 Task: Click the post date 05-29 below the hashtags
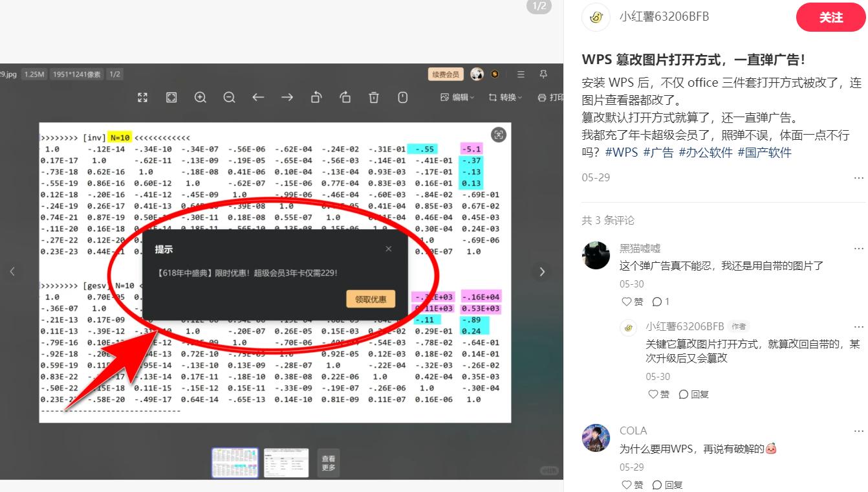coord(596,178)
